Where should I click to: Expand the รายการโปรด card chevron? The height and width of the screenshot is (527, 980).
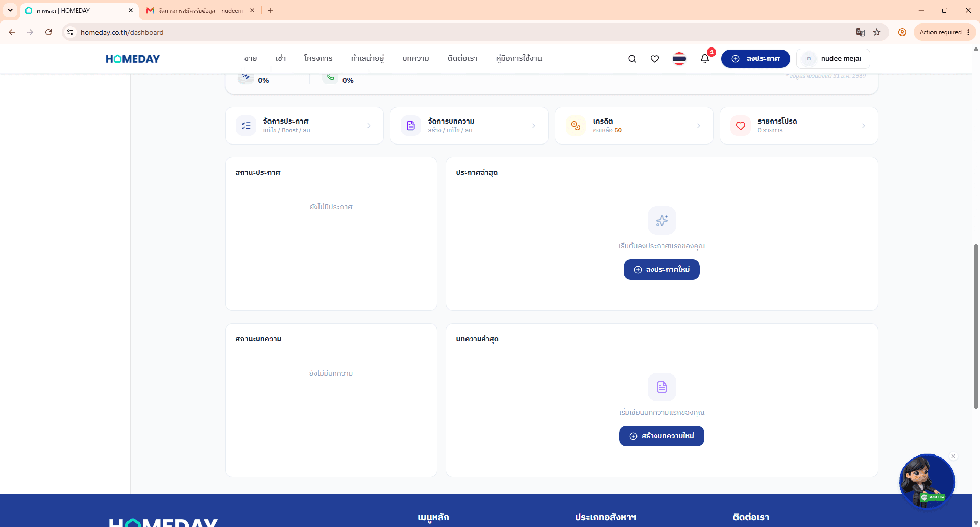[x=864, y=126]
